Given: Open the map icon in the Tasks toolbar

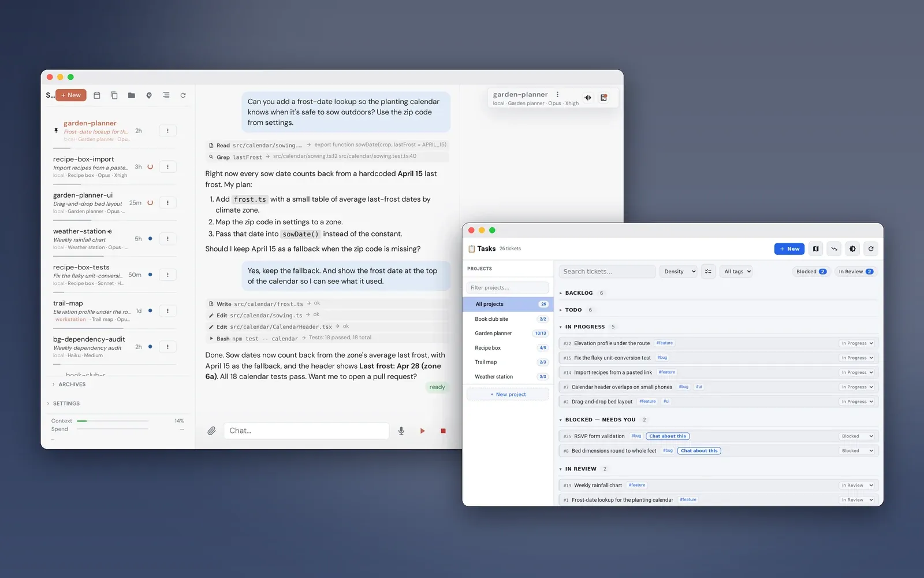Looking at the screenshot, I should 815,249.
